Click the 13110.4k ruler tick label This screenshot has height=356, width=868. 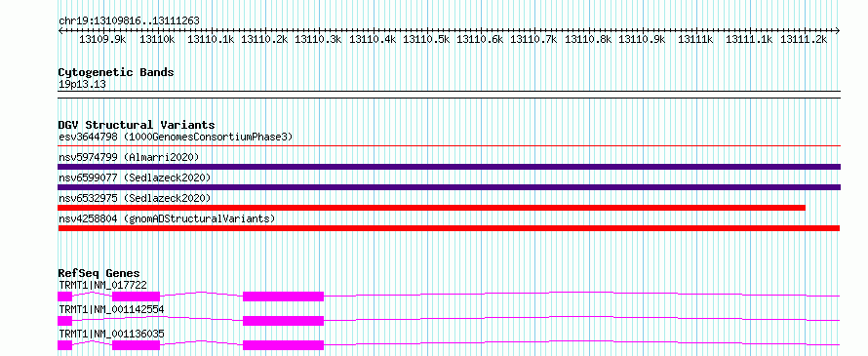click(373, 39)
